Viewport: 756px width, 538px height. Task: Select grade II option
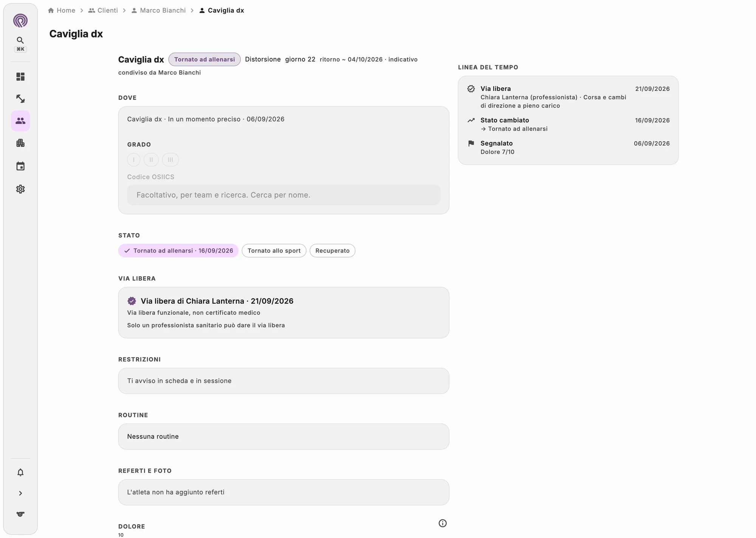[151, 160]
